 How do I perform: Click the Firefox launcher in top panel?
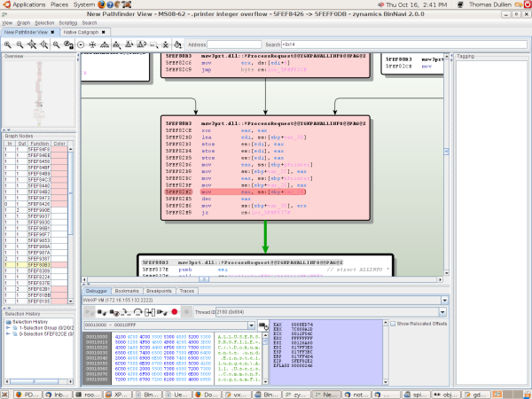(103, 4)
